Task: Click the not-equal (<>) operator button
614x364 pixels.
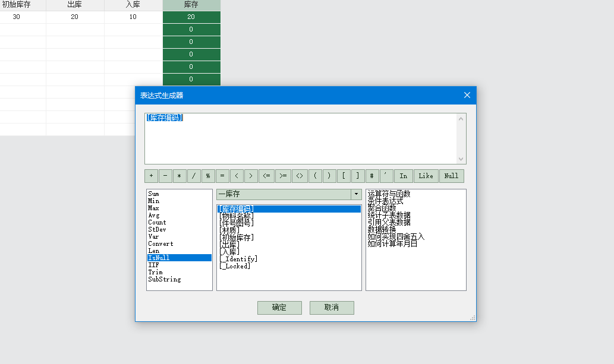Action: coord(300,176)
